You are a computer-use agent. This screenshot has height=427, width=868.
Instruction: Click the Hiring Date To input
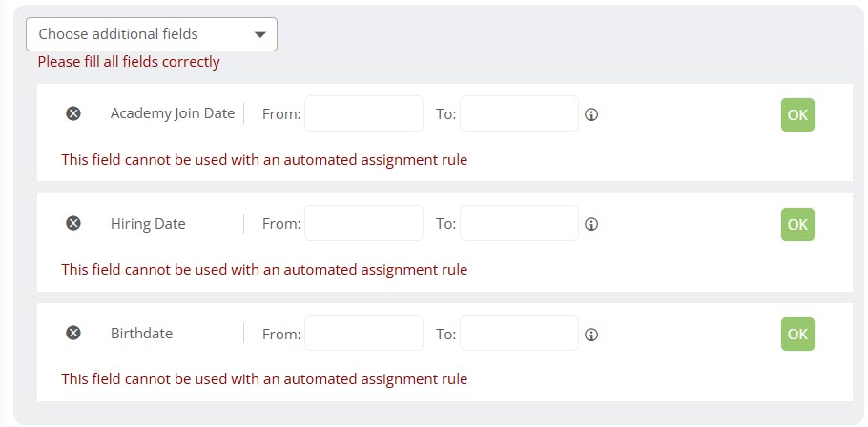[x=519, y=223]
